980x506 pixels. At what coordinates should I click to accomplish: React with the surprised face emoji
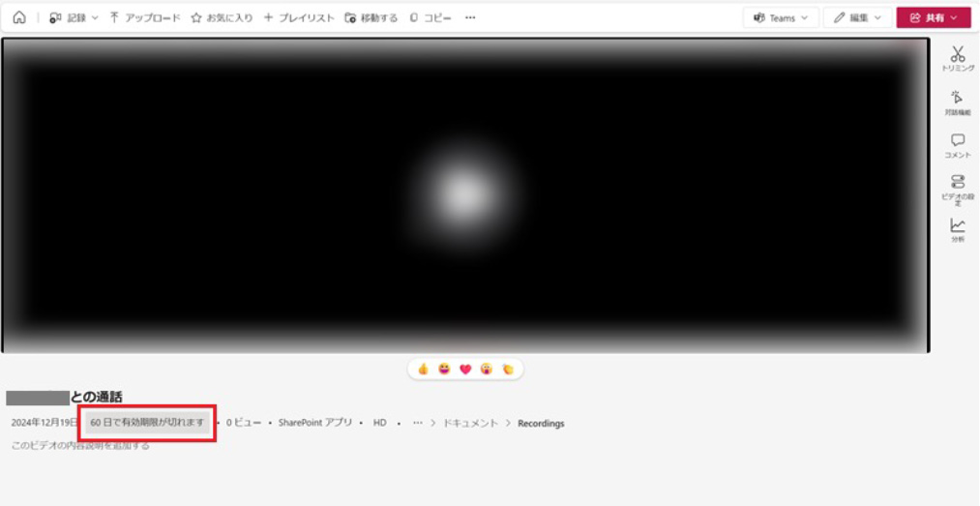point(487,370)
